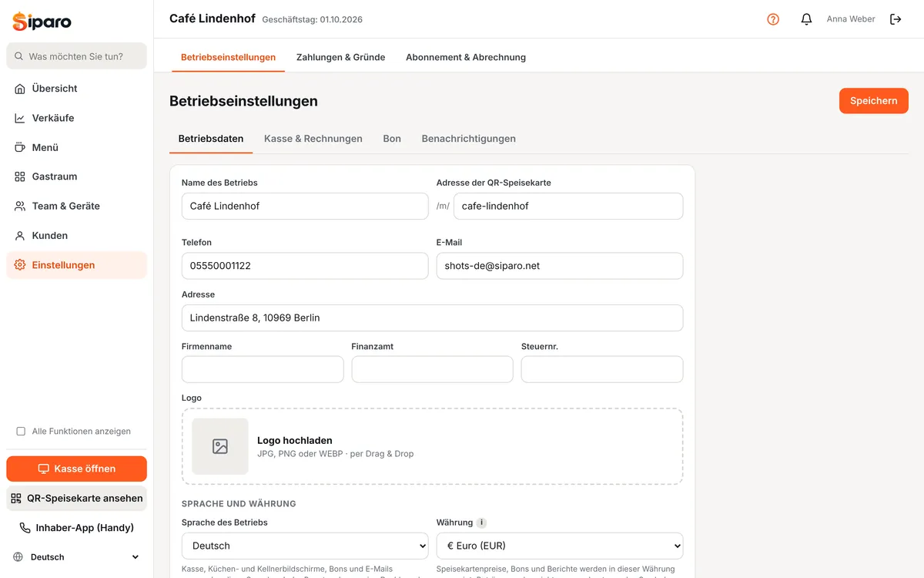Click the Verkäufe chart icon
This screenshot has width=924, height=578.
click(20, 118)
